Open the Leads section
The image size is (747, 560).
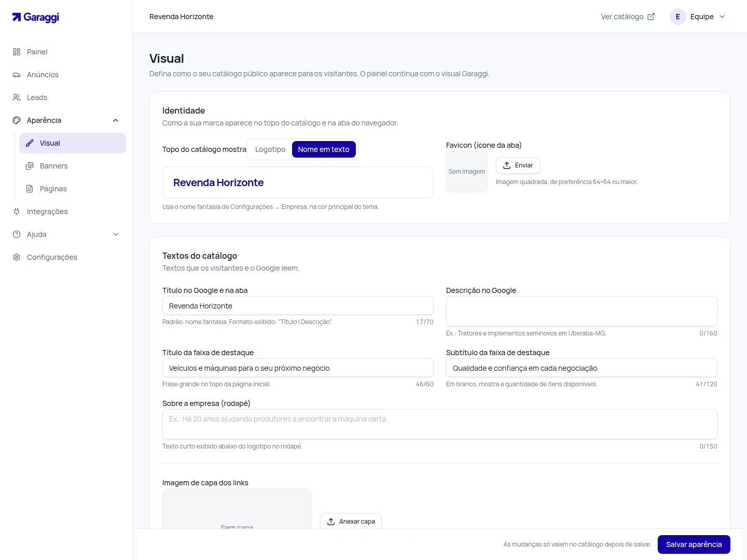pyautogui.click(x=66, y=97)
